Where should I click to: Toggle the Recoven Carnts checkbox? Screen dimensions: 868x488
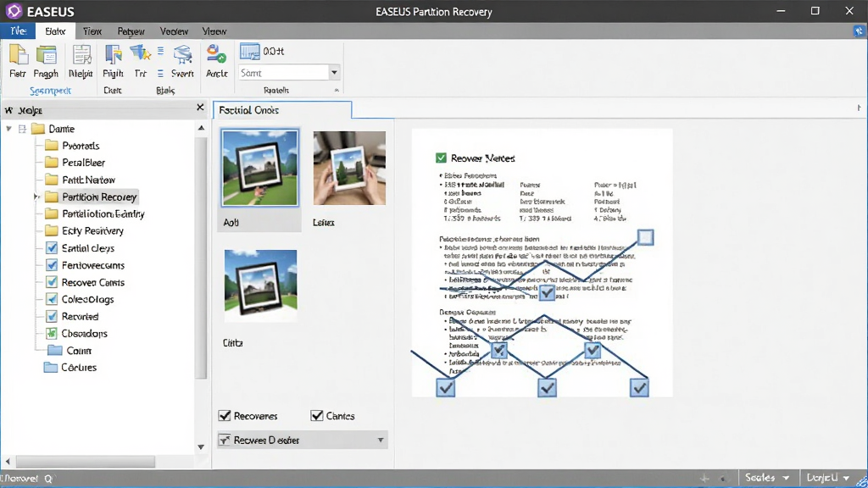click(x=52, y=282)
